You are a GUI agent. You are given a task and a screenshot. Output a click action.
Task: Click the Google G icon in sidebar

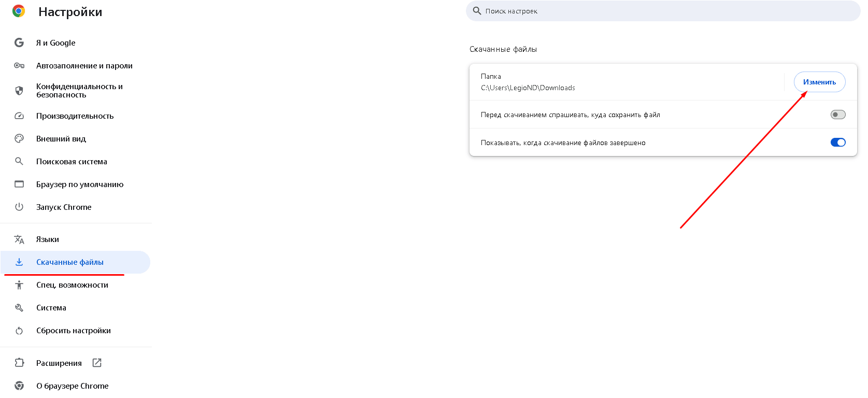pos(19,43)
